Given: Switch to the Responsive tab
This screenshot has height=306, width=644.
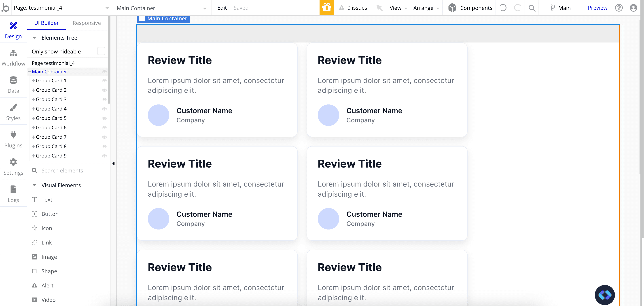Looking at the screenshot, I should pyautogui.click(x=87, y=23).
